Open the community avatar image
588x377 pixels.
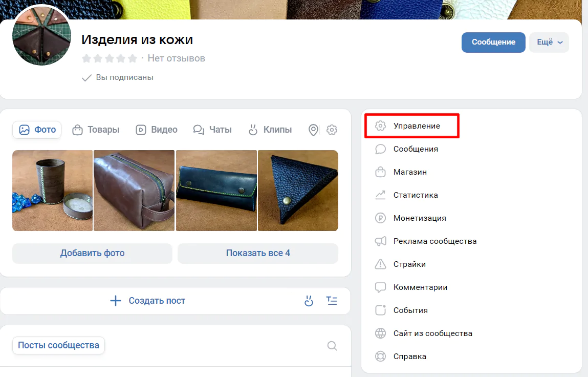pyautogui.click(x=41, y=36)
